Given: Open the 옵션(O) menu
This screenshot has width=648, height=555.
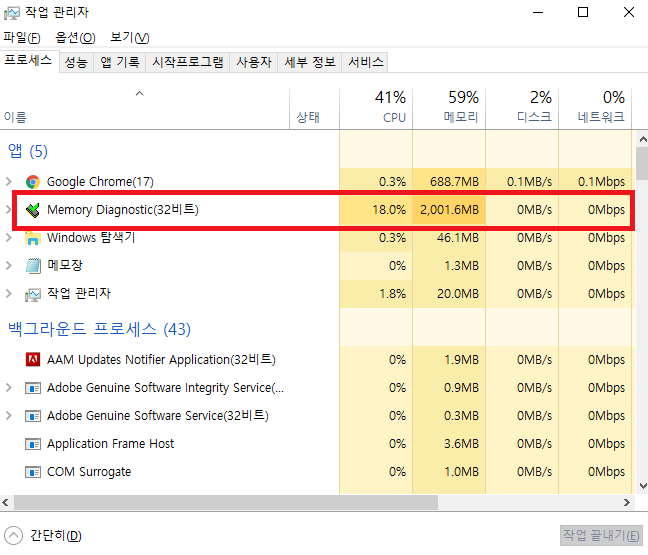Looking at the screenshot, I should pyautogui.click(x=75, y=38).
